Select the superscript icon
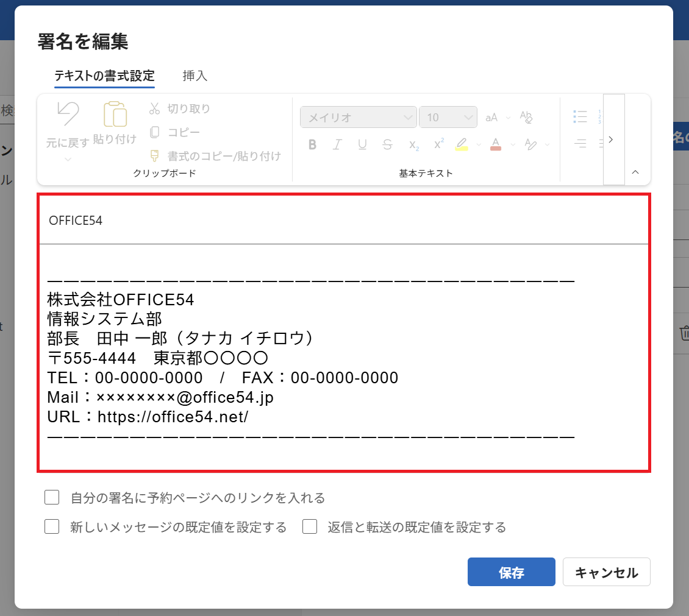 (438, 144)
